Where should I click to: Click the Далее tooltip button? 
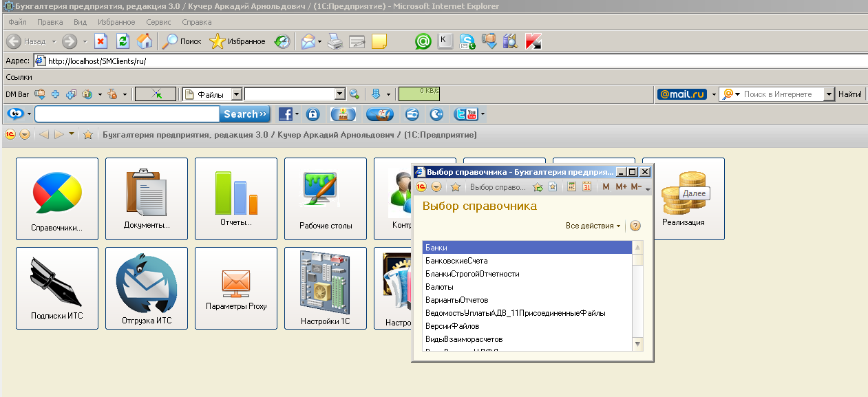[693, 195]
